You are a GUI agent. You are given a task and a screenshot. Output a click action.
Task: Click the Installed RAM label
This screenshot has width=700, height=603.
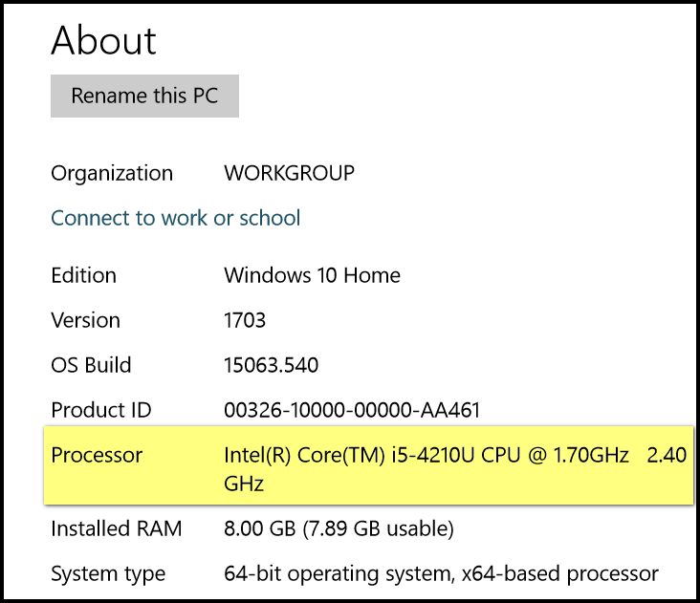point(116,528)
